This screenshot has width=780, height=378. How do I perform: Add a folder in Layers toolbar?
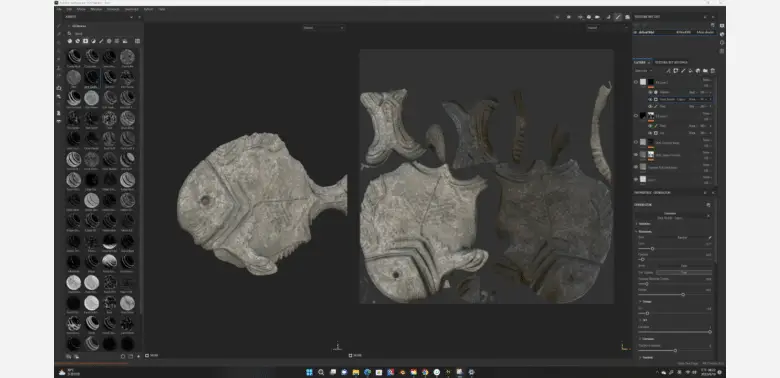(705, 71)
